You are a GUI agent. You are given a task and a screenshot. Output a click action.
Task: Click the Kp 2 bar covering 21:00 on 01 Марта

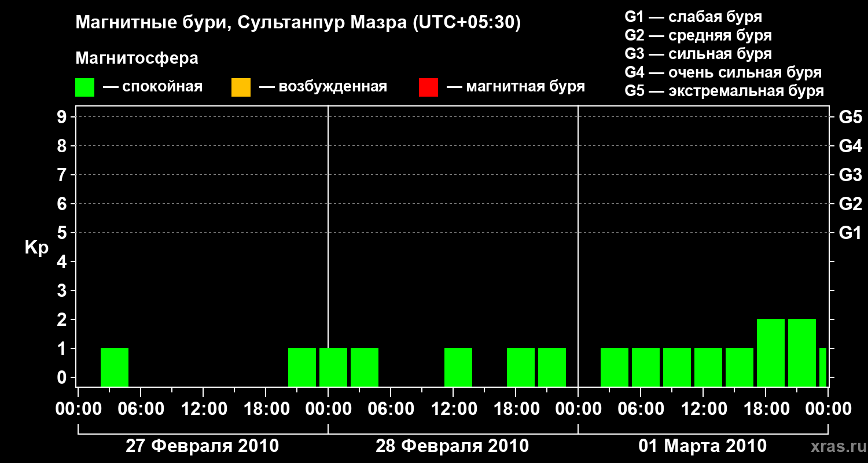[802, 352]
